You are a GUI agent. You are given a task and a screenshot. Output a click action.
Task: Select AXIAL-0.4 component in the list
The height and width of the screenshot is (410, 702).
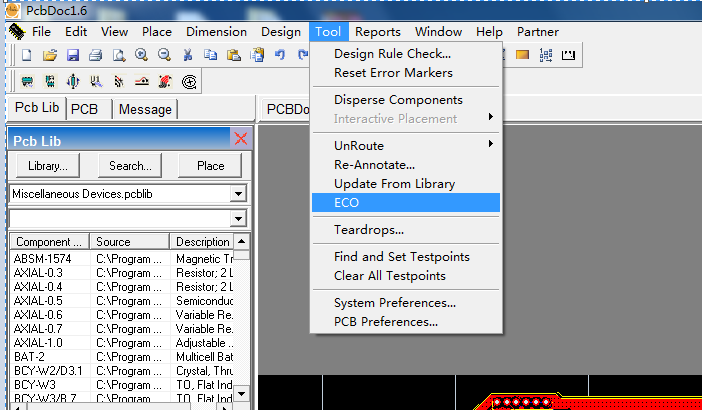tap(36, 286)
